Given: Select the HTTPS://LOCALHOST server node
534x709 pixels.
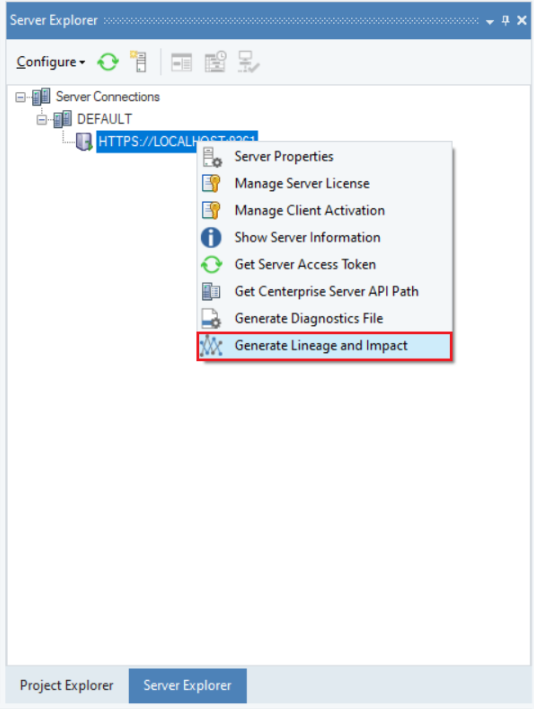Looking at the screenshot, I should 177,142.
